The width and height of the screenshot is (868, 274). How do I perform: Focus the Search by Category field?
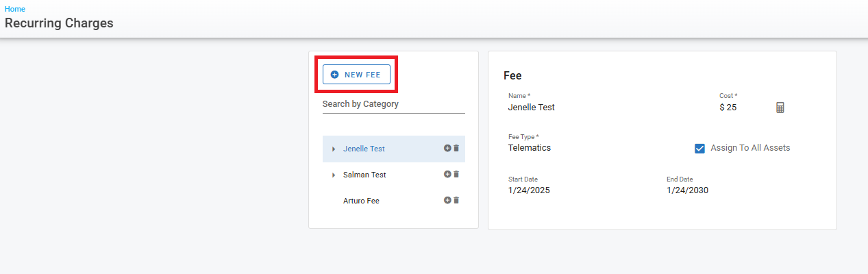393,104
